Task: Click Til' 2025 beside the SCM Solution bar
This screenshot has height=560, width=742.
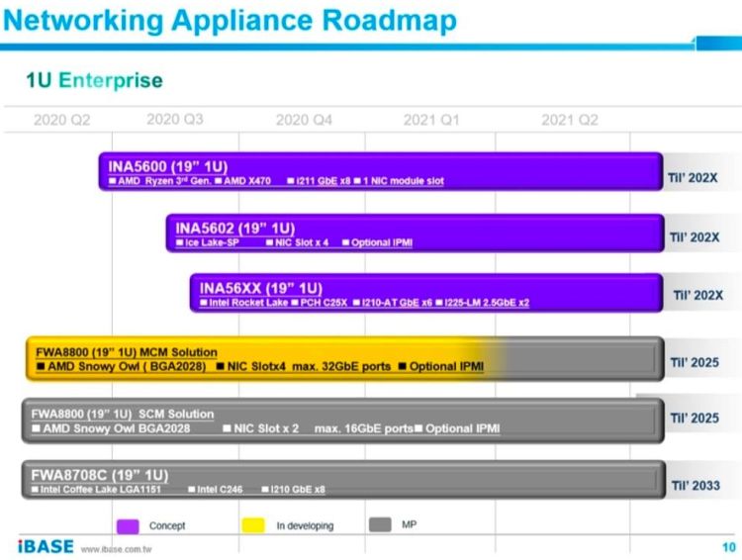Action: 695,418
